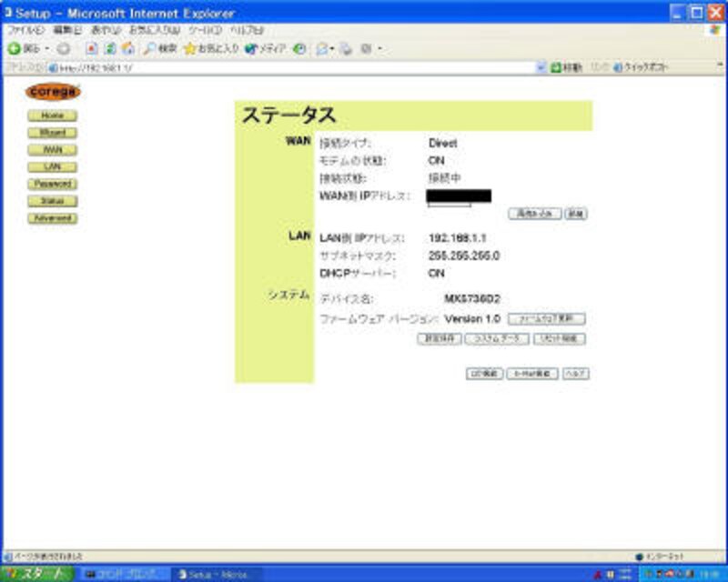Open the WAN settings sidebar button
The height and width of the screenshot is (582, 728).
[x=53, y=150]
